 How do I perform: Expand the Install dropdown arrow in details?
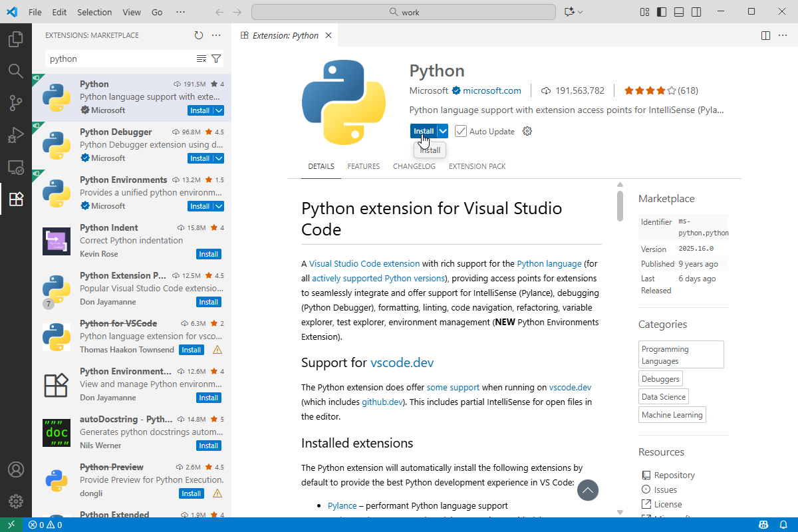(x=443, y=131)
